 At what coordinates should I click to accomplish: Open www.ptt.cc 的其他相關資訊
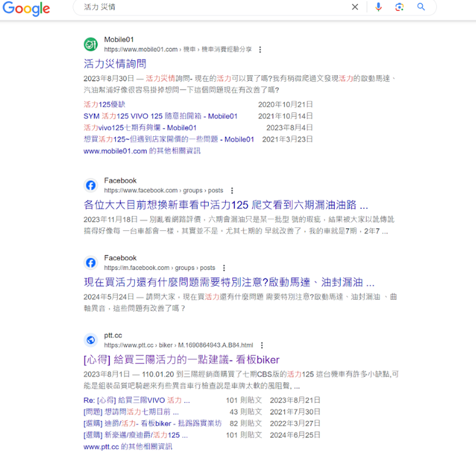pos(128,447)
